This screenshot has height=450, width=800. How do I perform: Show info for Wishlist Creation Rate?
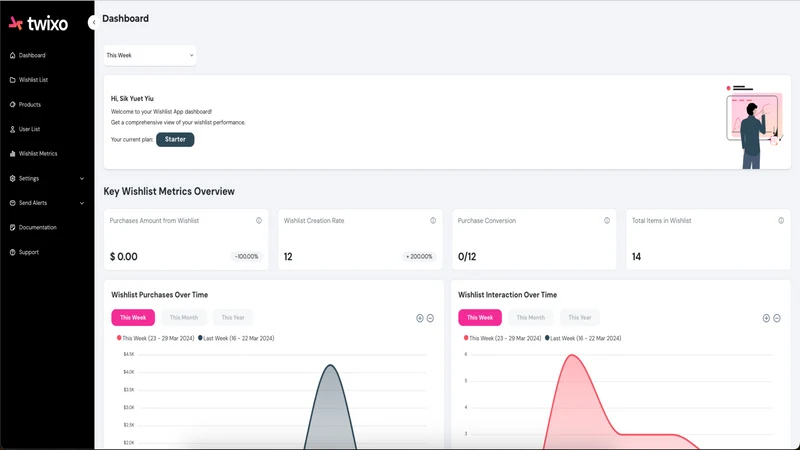pyautogui.click(x=433, y=220)
